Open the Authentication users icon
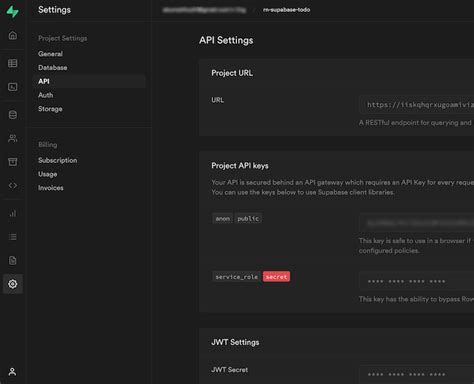This screenshot has height=384, width=474. (13, 138)
